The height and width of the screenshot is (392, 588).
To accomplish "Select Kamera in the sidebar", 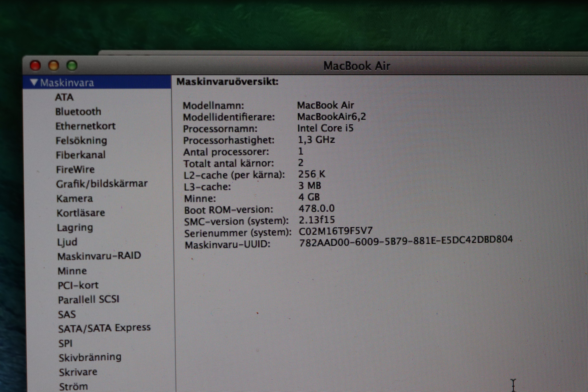I will coord(75,199).
